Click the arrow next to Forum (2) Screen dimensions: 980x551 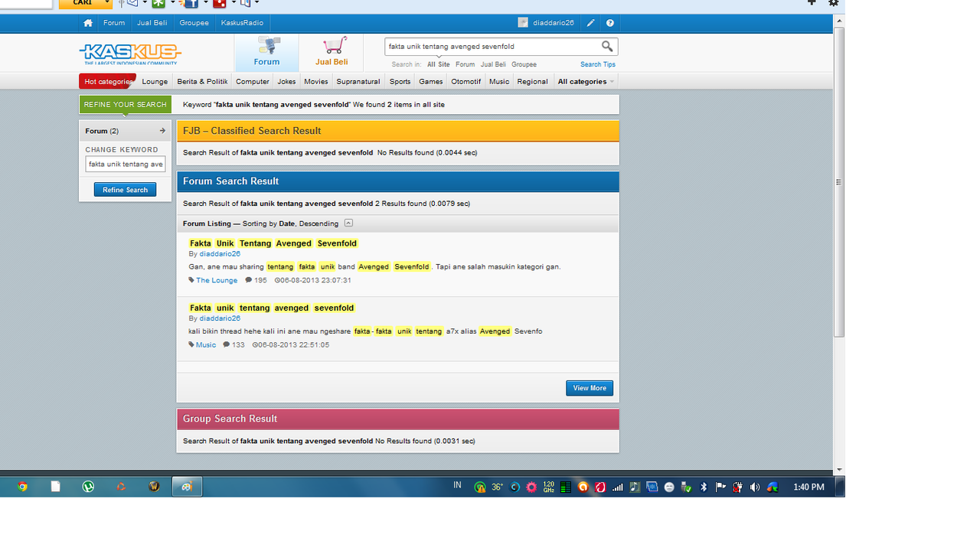162,131
